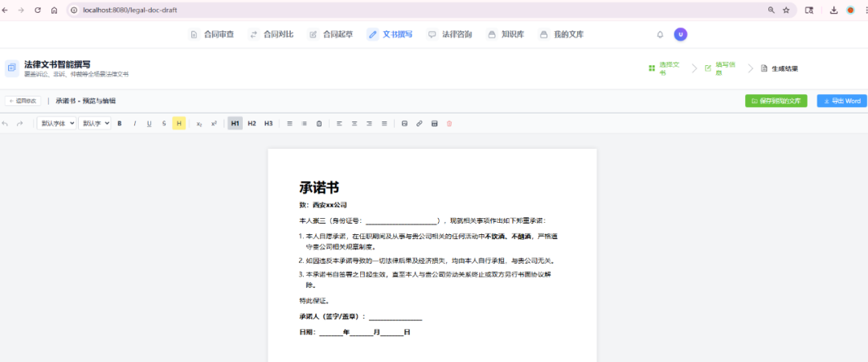The width and height of the screenshot is (868, 362).
Task: Click the notification bell icon
Action: 660,35
